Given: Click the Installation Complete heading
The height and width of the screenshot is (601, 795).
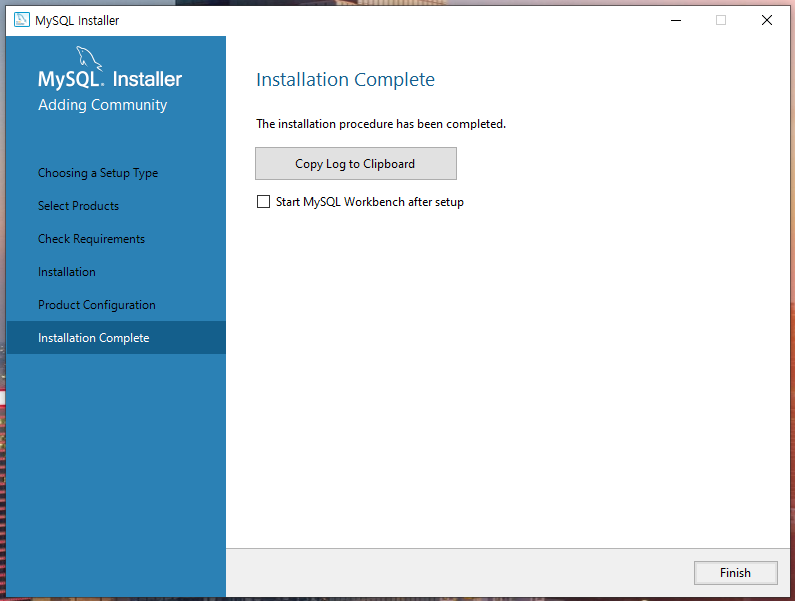Looking at the screenshot, I should 345,80.
